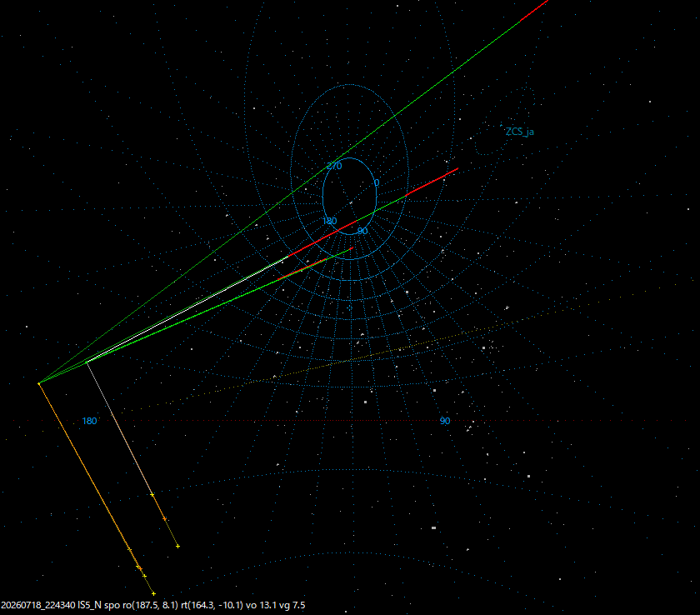Click the 180 label on the red horizon line
The width and height of the screenshot is (700, 615).
(x=89, y=421)
